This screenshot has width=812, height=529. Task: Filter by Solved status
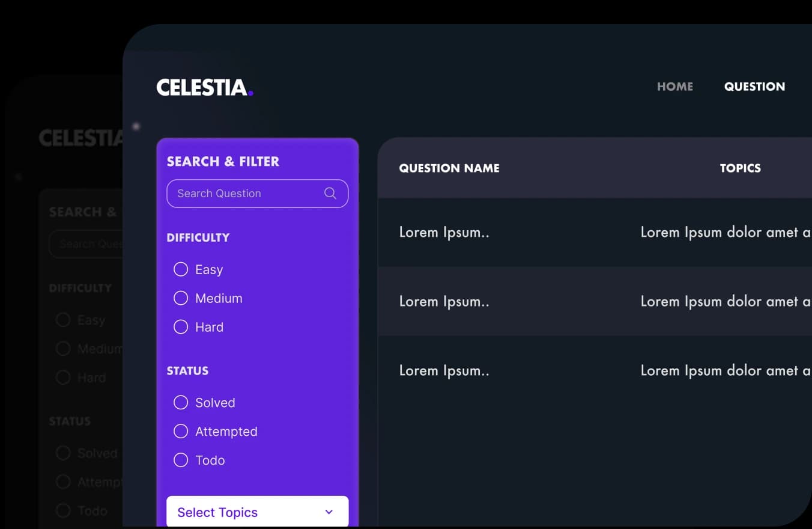181,403
